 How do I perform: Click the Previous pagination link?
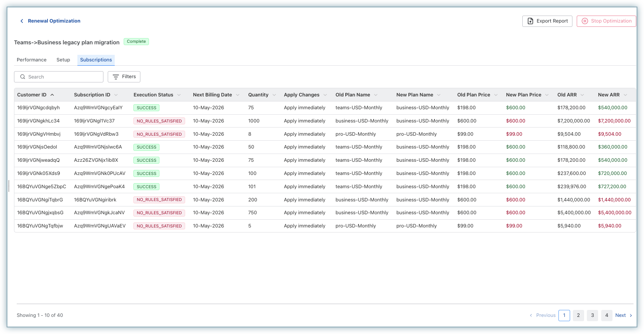pos(546,315)
